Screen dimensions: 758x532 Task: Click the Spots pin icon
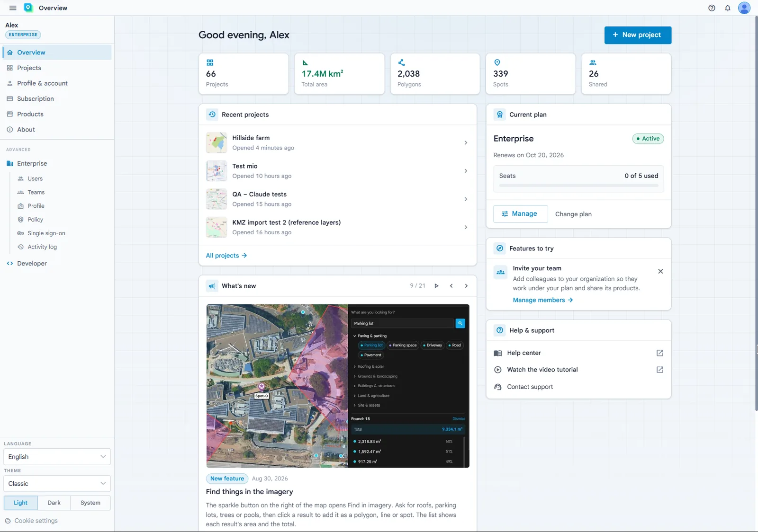click(x=497, y=62)
